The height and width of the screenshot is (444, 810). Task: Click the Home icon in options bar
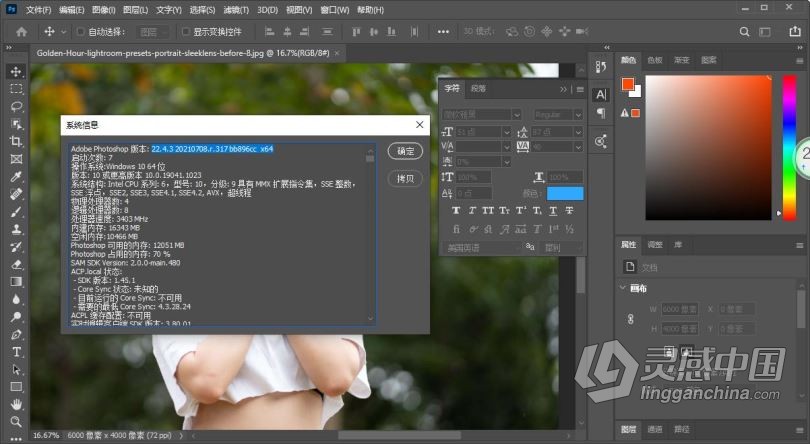click(21, 32)
